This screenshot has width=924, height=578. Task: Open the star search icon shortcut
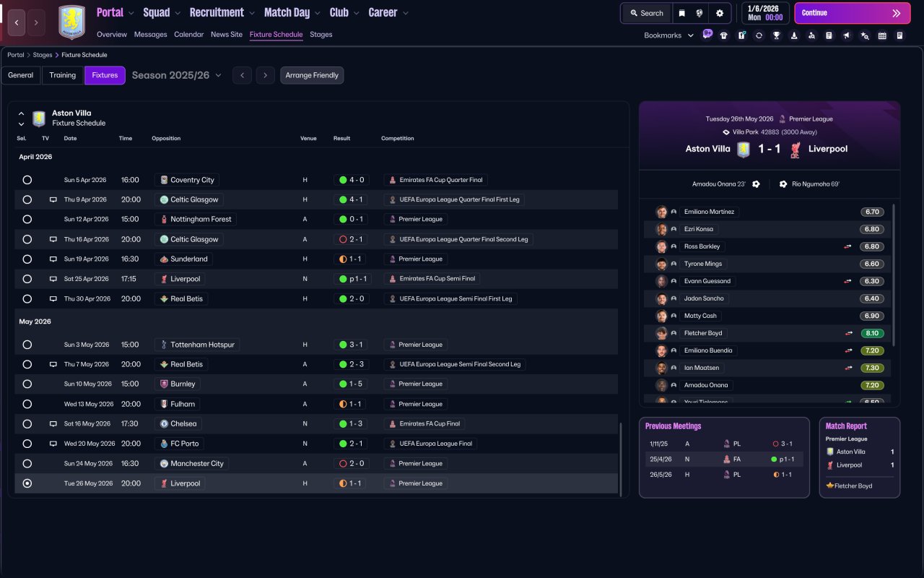tap(865, 35)
